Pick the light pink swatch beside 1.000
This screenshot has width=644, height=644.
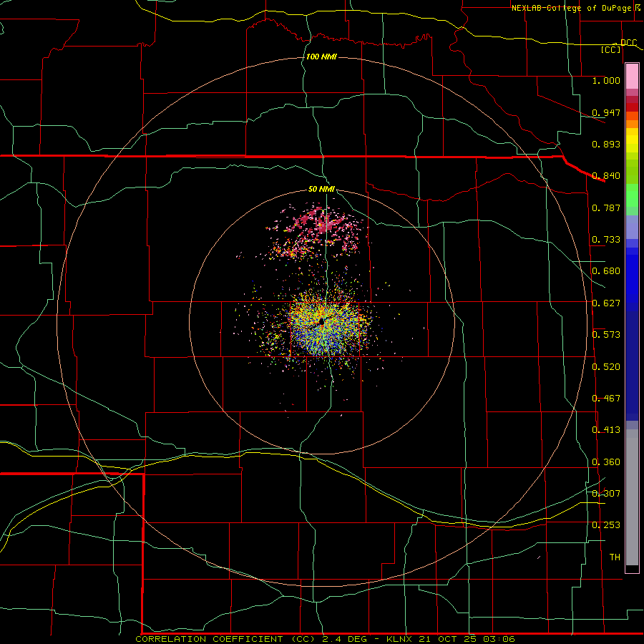(632, 77)
